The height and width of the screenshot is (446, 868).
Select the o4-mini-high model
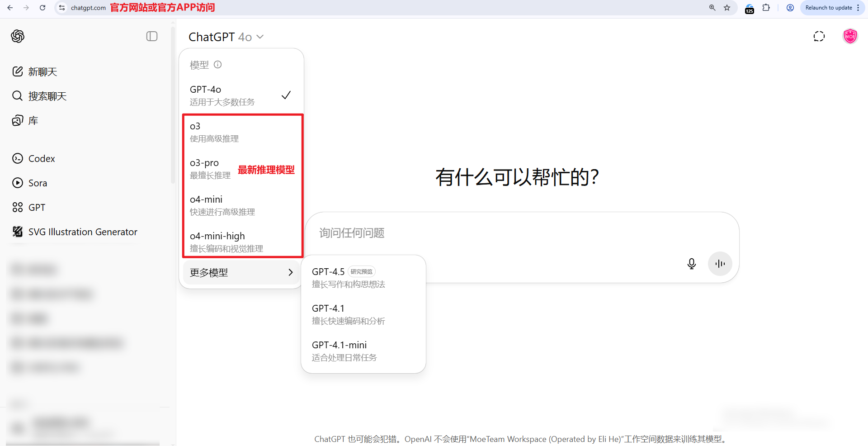[x=242, y=242]
